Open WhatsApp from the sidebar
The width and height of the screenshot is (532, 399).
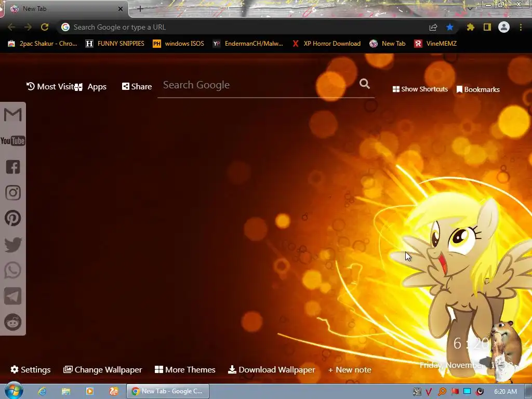pos(13,270)
